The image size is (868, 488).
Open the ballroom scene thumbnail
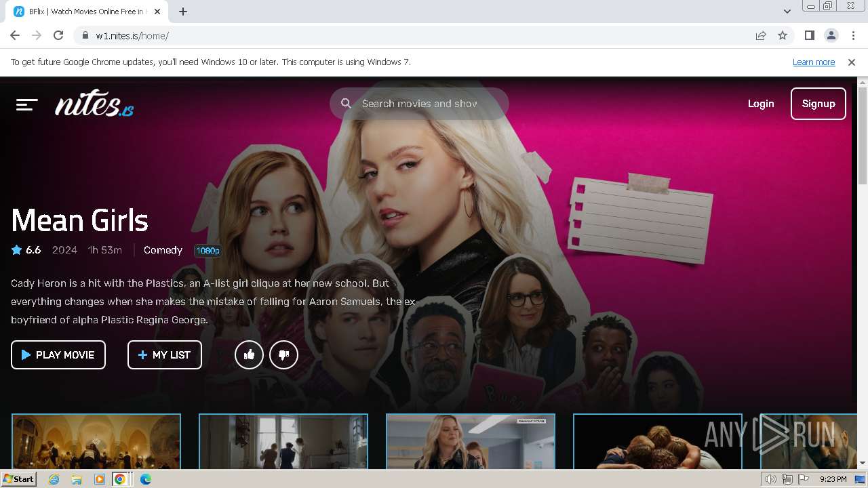click(x=96, y=441)
